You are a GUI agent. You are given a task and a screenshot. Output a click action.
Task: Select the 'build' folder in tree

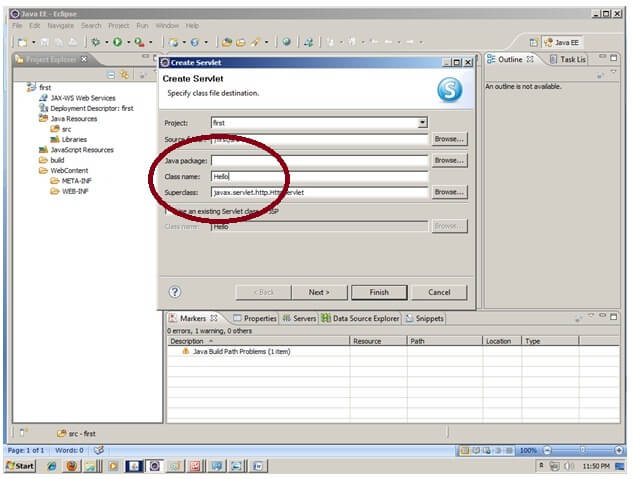(x=57, y=160)
